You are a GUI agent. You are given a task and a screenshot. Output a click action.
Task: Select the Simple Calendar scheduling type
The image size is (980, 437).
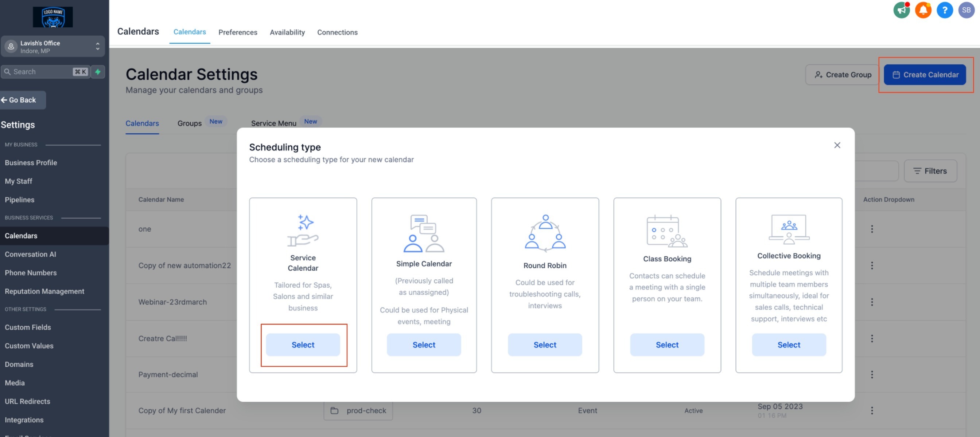pyautogui.click(x=423, y=345)
